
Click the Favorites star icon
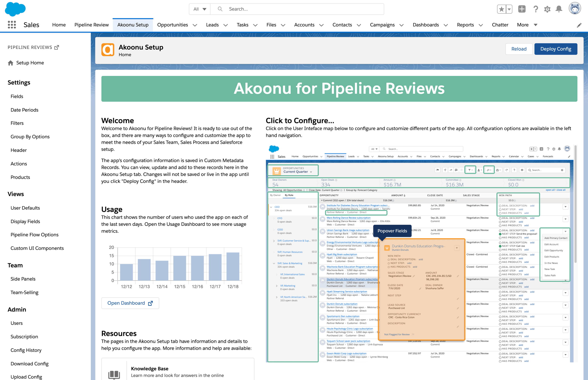pos(501,9)
